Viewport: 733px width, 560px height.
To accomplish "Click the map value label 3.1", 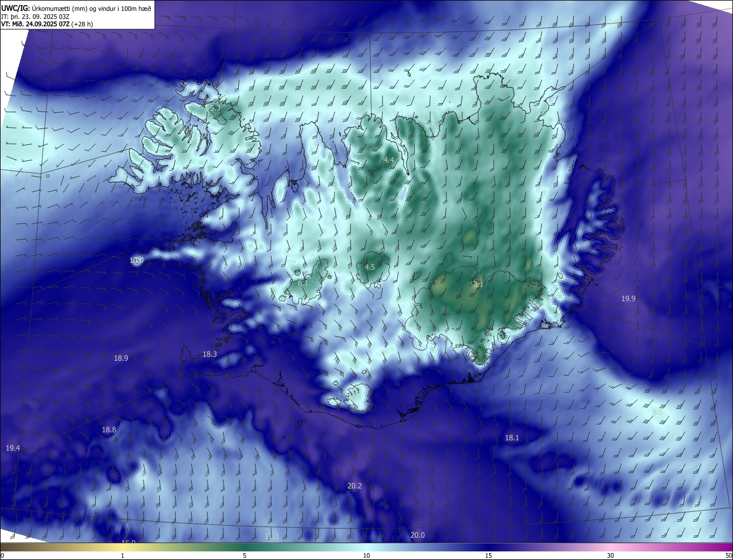I will [478, 283].
